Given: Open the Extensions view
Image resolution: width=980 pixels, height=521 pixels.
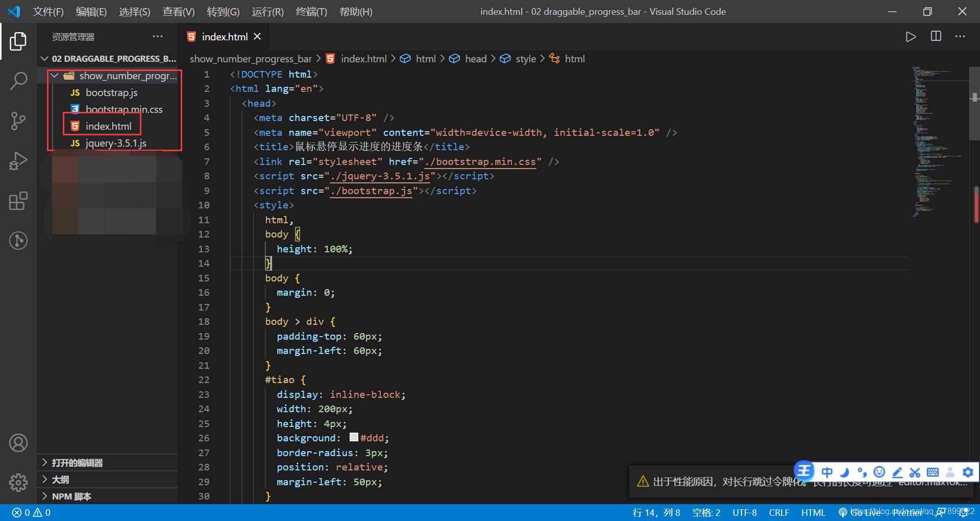Looking at the screenshot, I should point(18,201).
